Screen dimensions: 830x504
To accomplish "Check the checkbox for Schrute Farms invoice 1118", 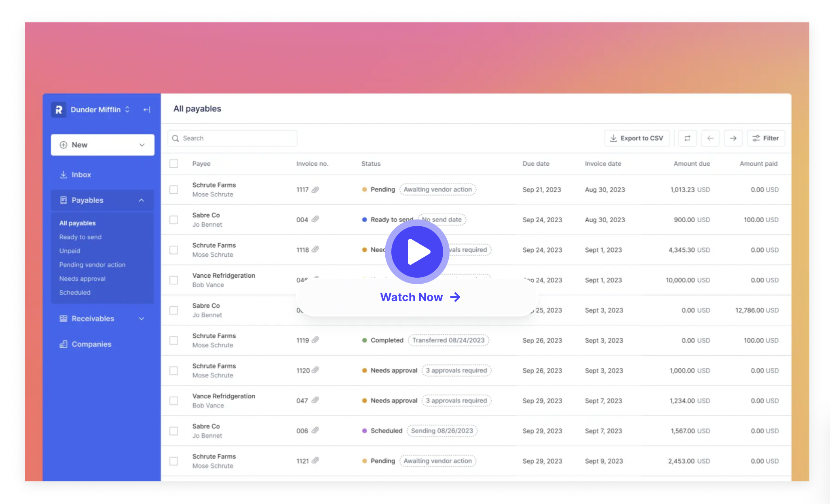I will click(x=174, y=250).
